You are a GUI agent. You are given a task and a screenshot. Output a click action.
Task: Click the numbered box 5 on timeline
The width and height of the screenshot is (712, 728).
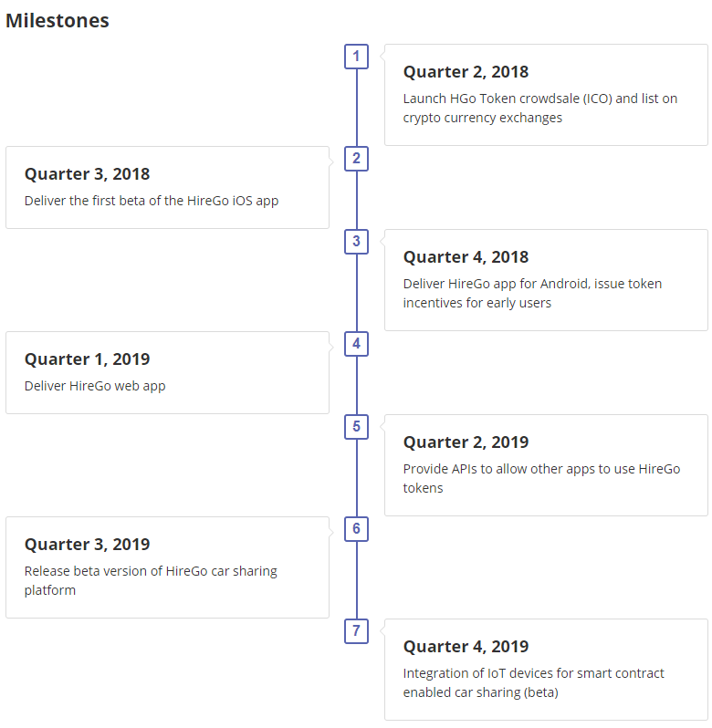356,427
